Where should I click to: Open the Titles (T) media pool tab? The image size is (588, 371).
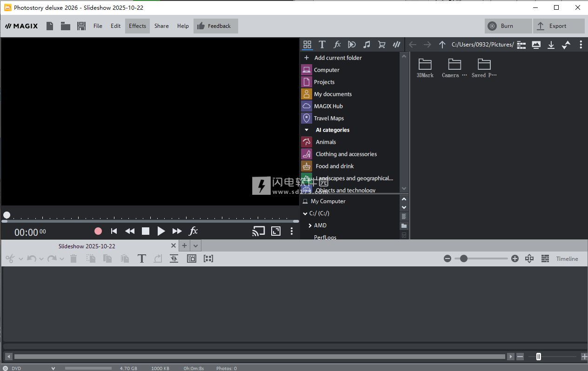[322, 45]
